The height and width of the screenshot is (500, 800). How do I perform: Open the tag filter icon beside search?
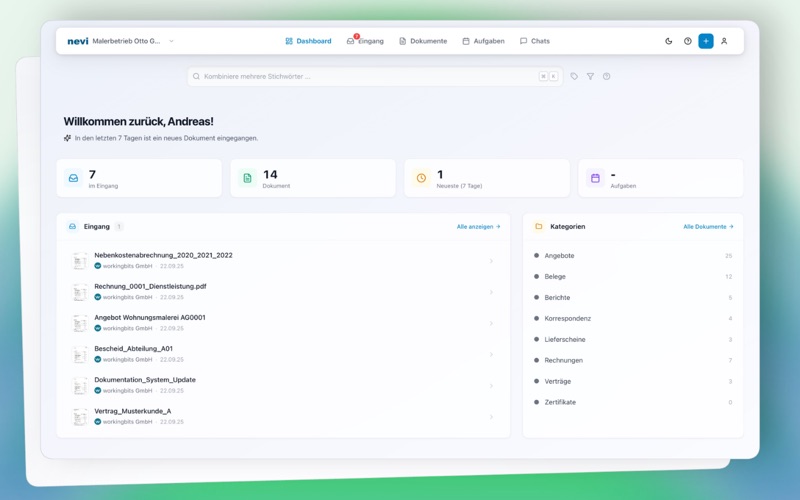tap(574, 77)
